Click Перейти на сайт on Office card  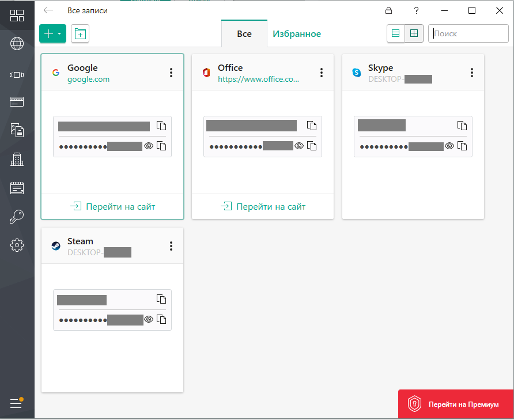263,207
